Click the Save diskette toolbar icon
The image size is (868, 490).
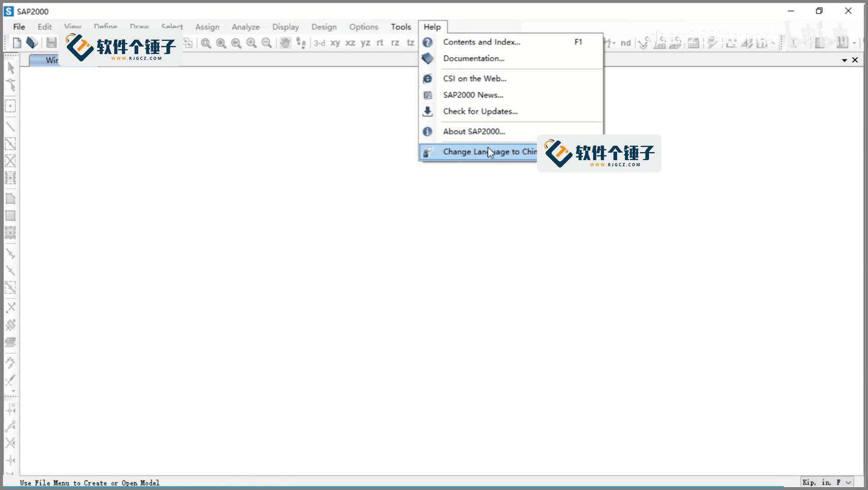(x=51, y=43)
